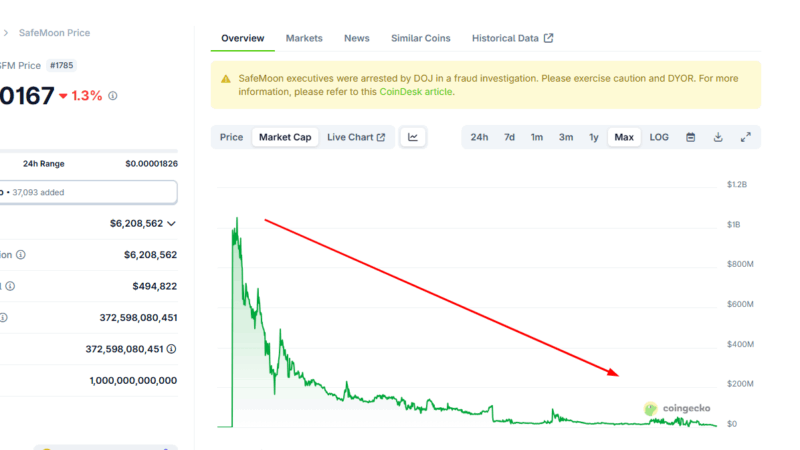Select the Market Cap chart view

(x=285, y=137)
